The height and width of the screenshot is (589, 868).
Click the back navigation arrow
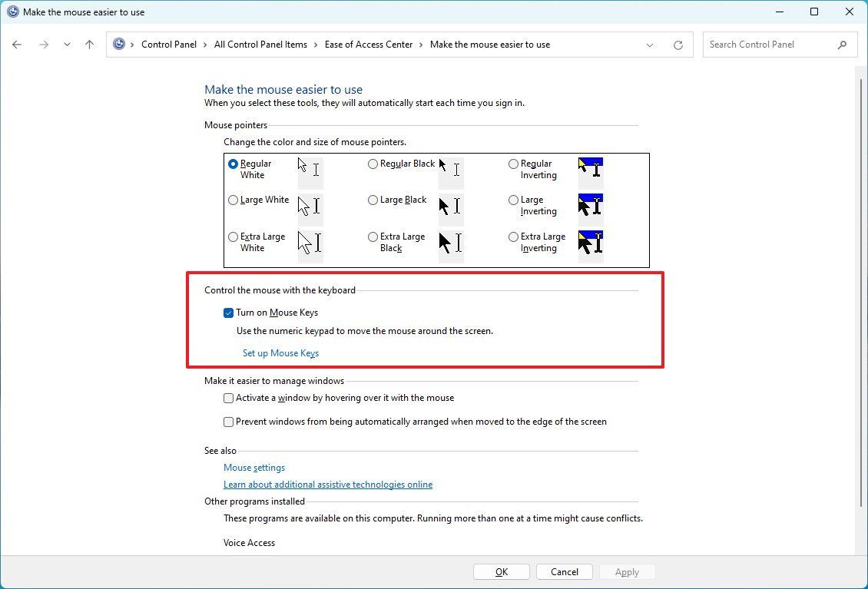point(17,45)
